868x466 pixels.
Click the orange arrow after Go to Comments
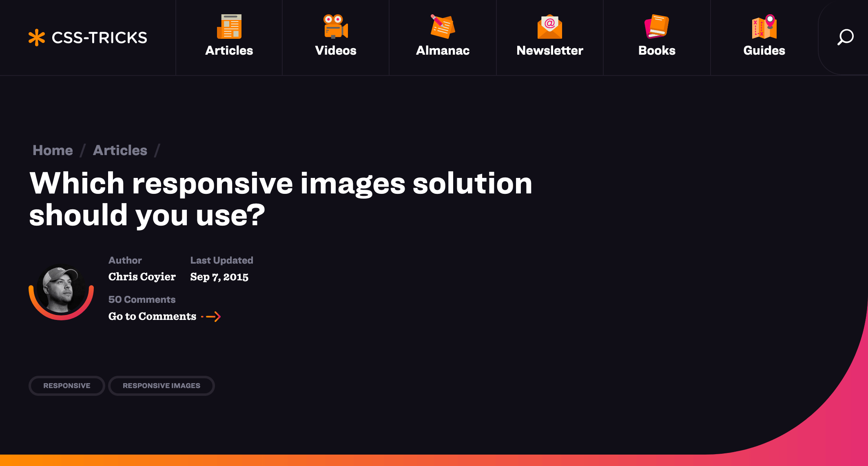pos(211,316)
